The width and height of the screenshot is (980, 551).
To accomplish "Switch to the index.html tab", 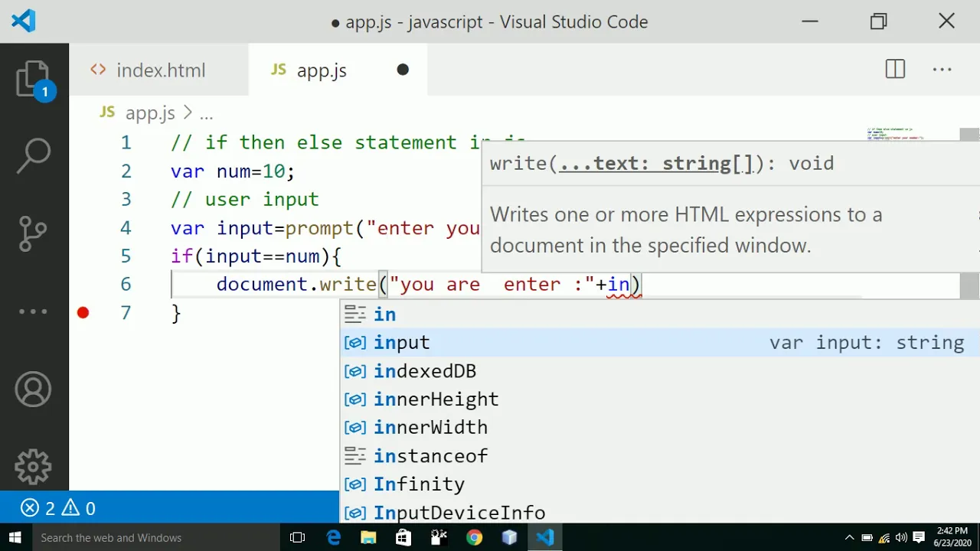I will [x=159, y=70].
